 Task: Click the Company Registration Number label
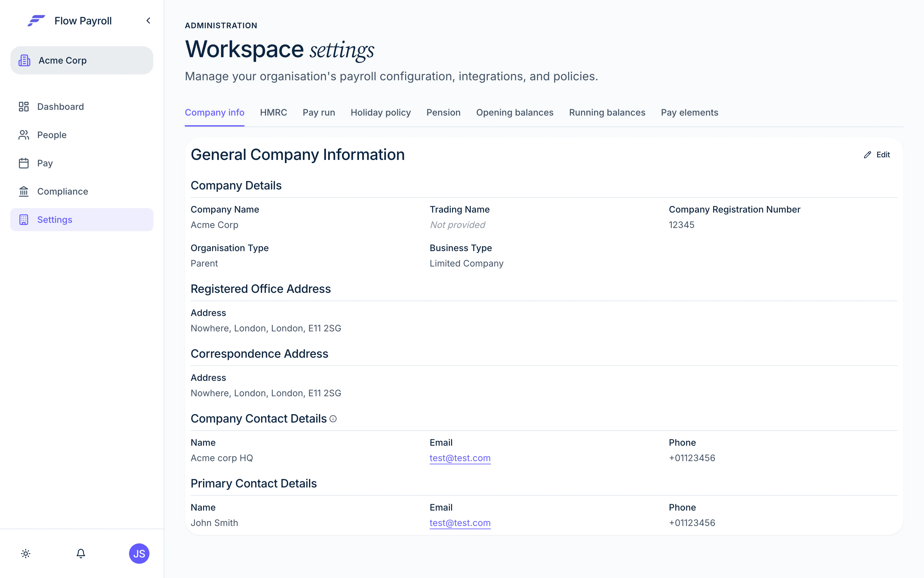734,209
